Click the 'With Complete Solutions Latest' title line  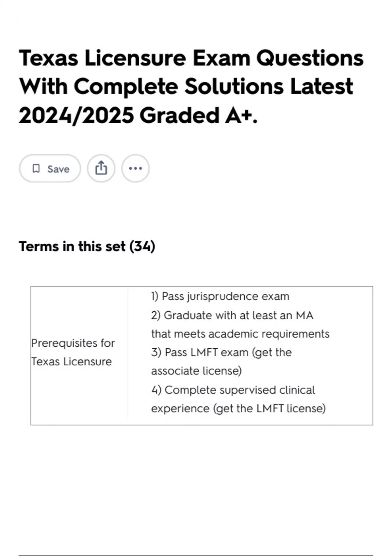(x=186, y=87)
